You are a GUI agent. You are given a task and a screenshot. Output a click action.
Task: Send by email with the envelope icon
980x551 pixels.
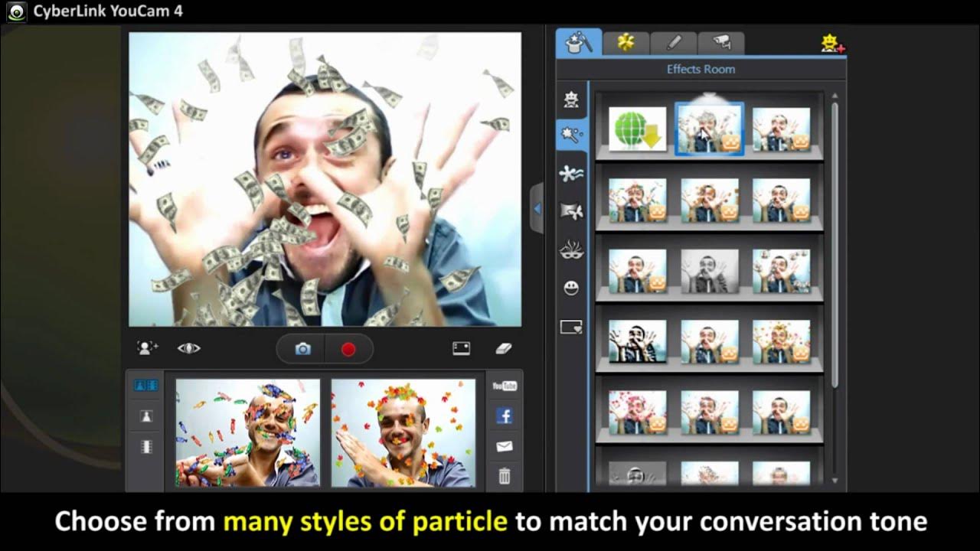coord(504,446)
